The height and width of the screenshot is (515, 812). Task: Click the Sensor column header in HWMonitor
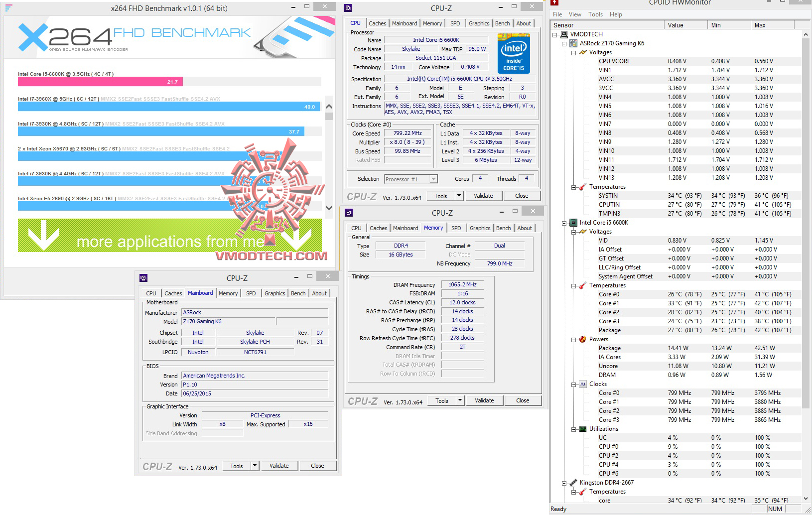point(608,25)
